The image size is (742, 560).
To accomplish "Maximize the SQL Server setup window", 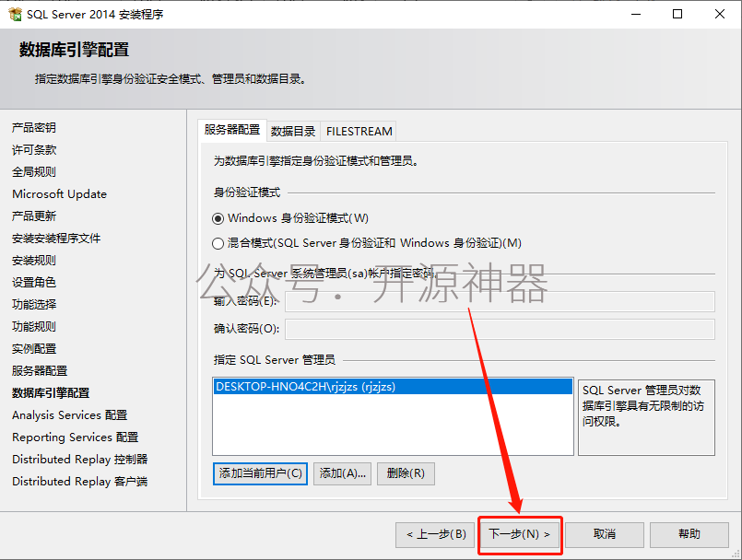I will click(677, 14).
